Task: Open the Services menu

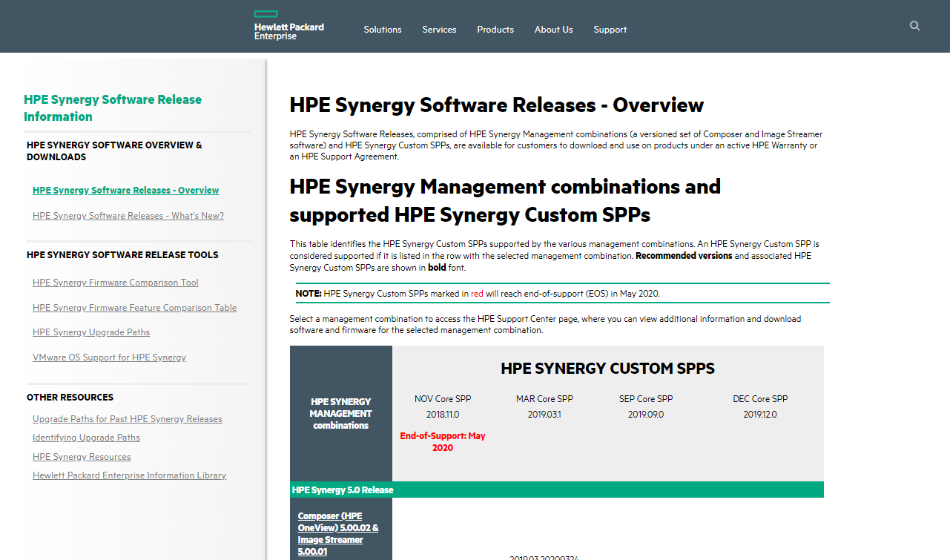Action: click(x=439, y=30)
